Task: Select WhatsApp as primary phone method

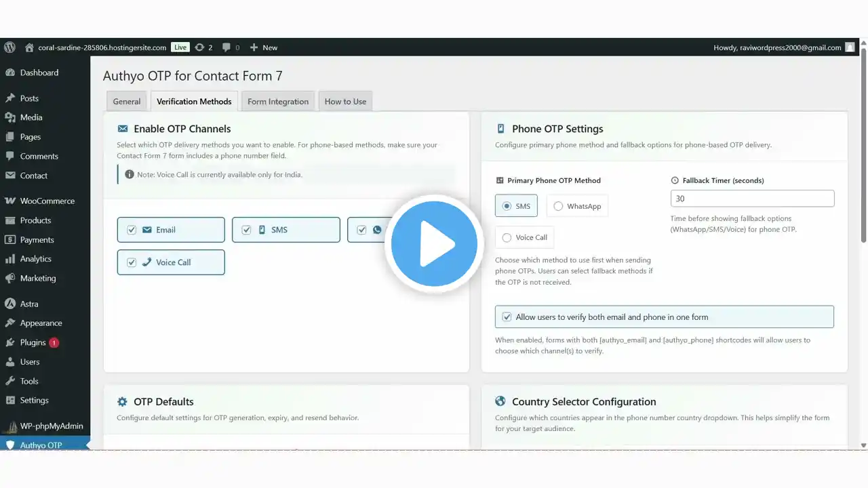Action: 558,206
